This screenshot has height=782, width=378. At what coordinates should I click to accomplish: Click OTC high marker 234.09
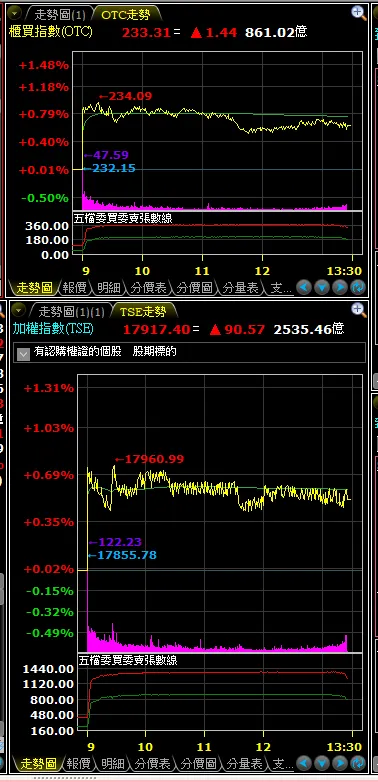(125, 96)
